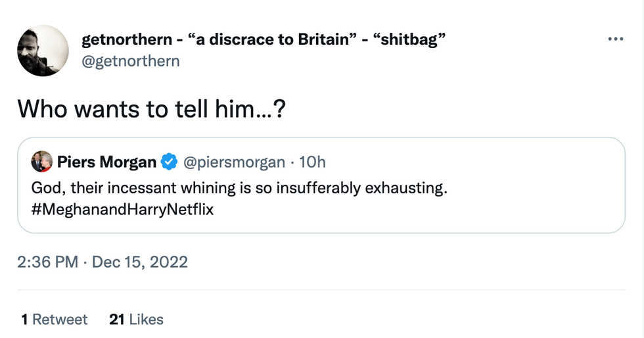View the "1 Retweet" list
Viewport: 644px width, 338px height.
pos(54,320)
